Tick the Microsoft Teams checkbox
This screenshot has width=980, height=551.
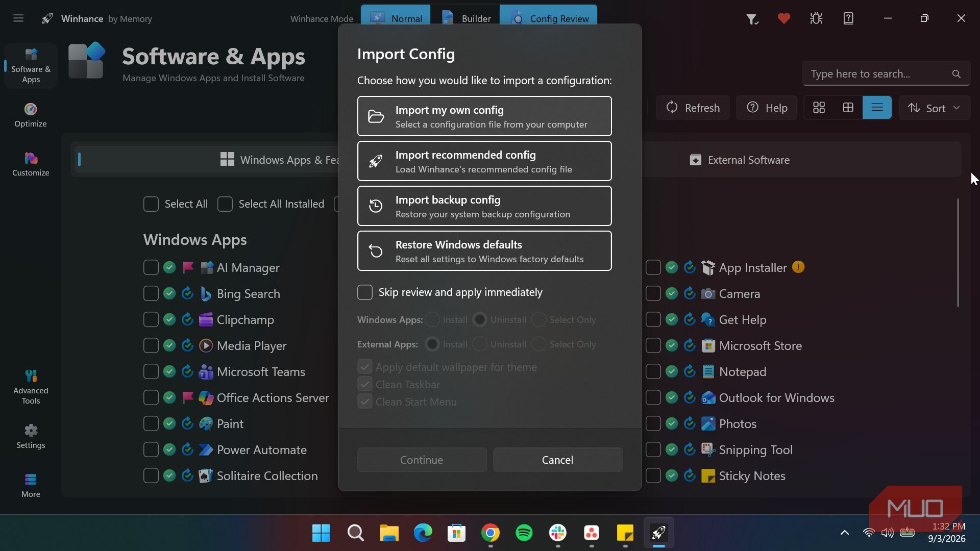tap(151, 371)
